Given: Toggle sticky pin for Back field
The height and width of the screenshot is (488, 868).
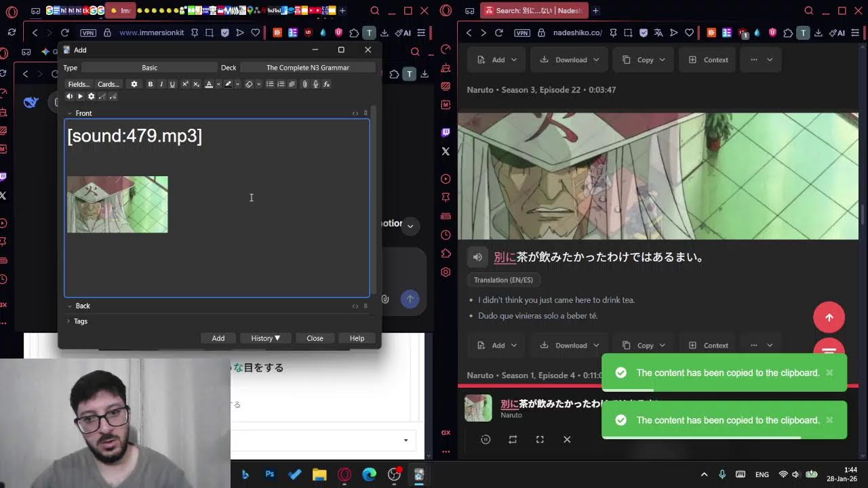Looking at the screenshot, I should pyautogui.click(x=366, y=306).
